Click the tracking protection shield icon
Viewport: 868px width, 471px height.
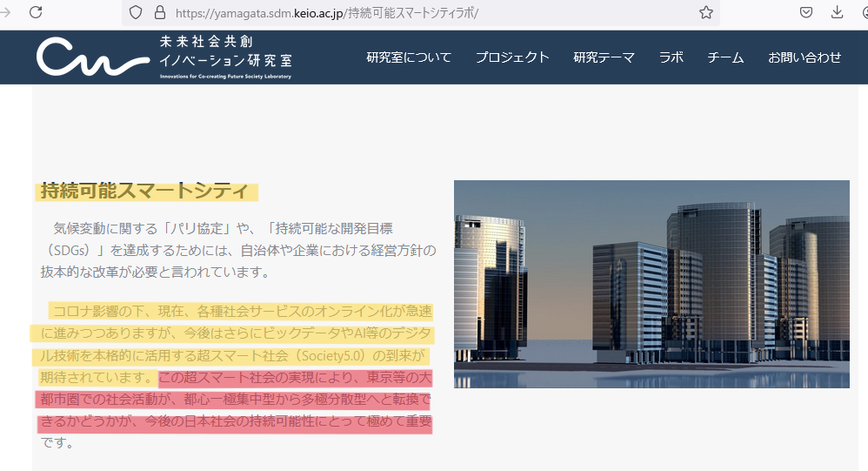click(135, 12)
